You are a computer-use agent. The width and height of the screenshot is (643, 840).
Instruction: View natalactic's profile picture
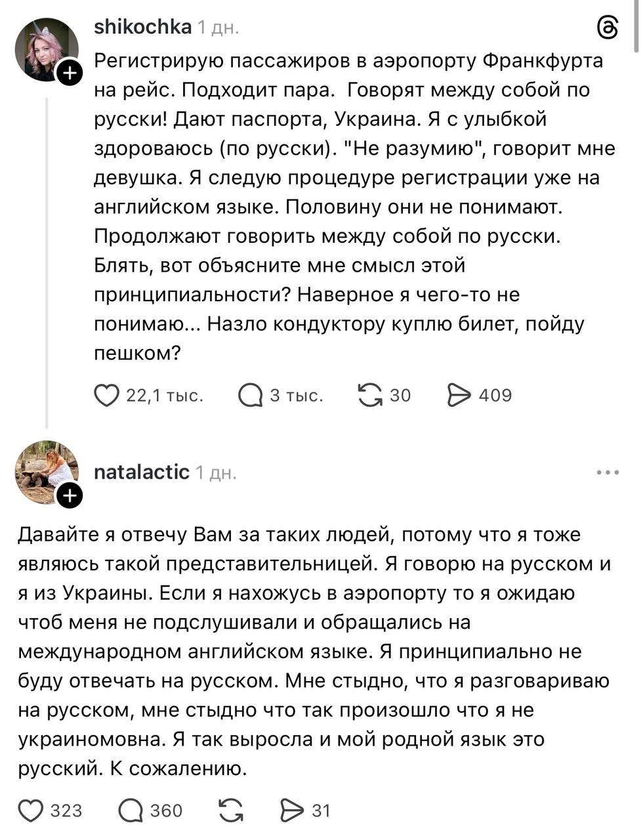coord(45,471)
